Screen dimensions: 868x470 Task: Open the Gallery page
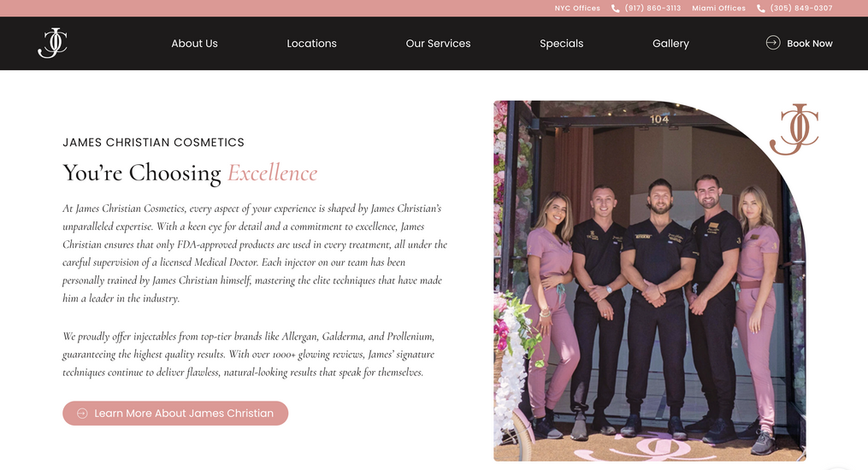point(670,43)
